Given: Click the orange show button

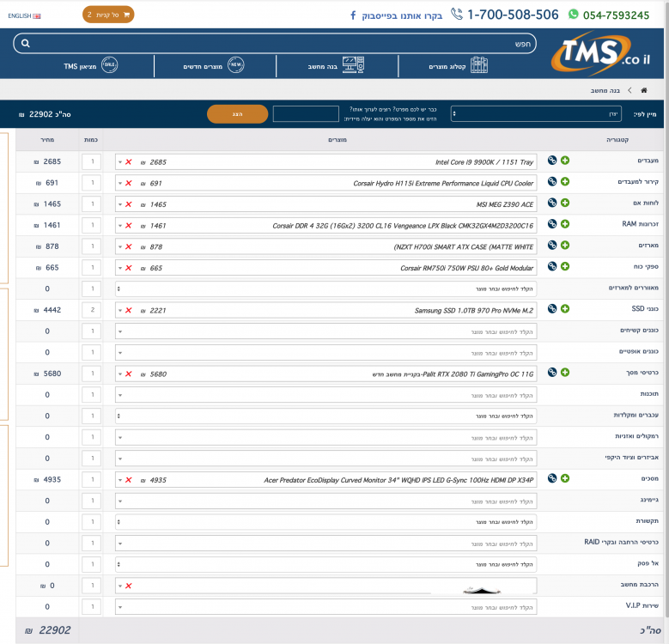Looking at the screenshot, I should click(x=237, y=114).
